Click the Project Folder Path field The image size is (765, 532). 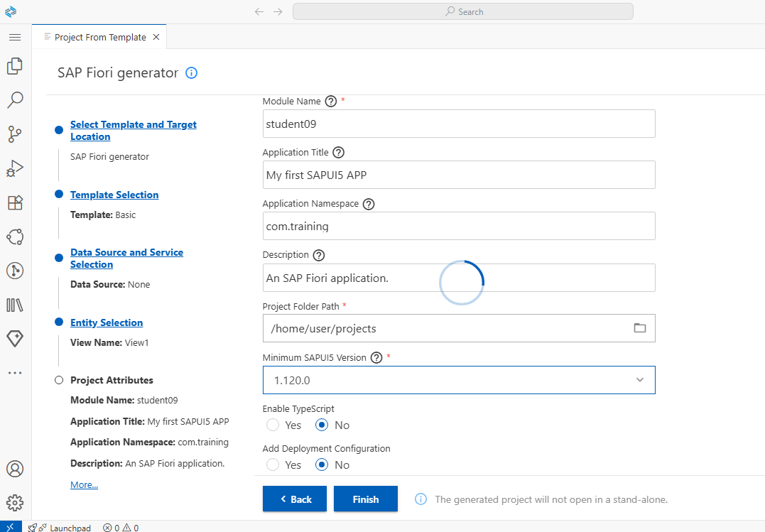point(459,328)
